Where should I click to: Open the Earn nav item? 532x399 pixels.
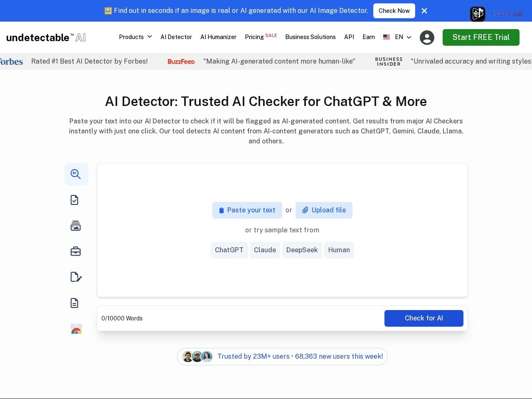pos(369,37)
